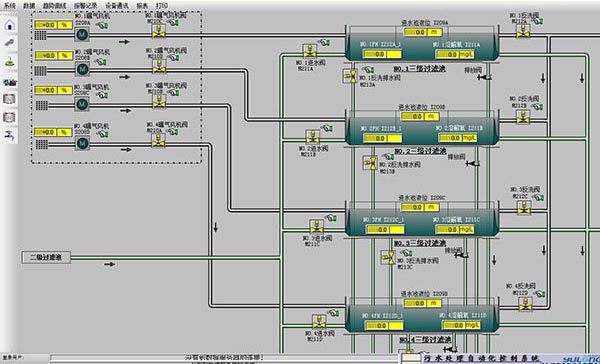This screenshot has width=600, height=364.
Task: Click NO.2 dissolved oxygen mg/L value field
Action: click(458, 137)
